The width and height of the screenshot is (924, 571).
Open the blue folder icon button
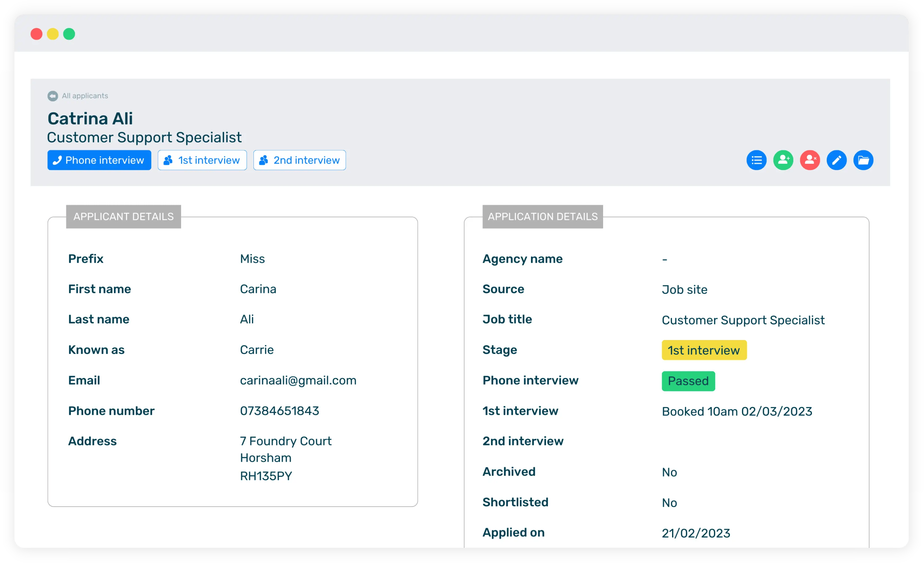(x=863, y=160)
